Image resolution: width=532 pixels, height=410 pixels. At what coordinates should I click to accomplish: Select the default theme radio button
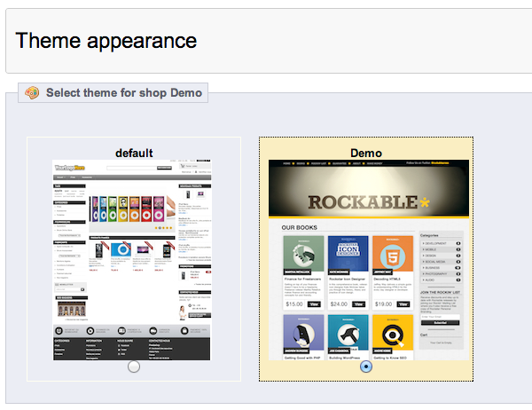[x=134, y=367]
